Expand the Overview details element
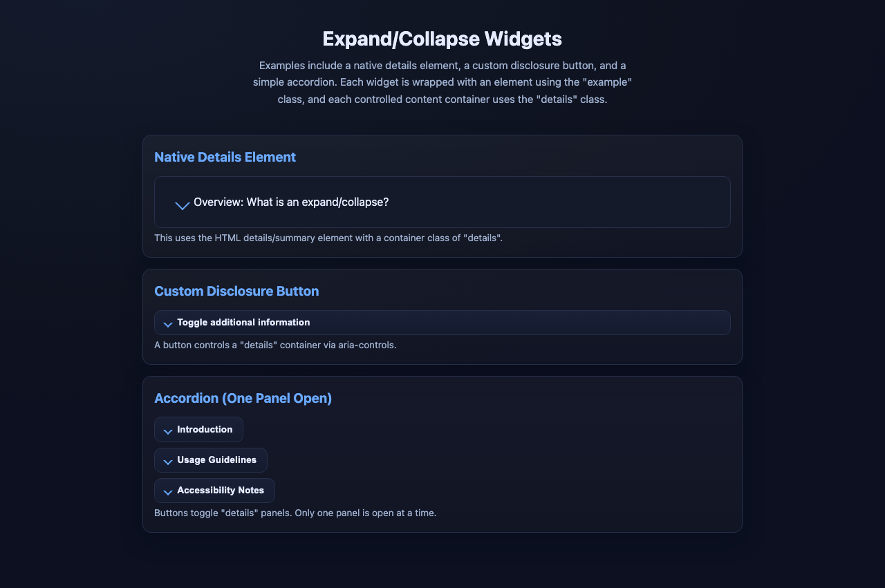 point(290,202)
